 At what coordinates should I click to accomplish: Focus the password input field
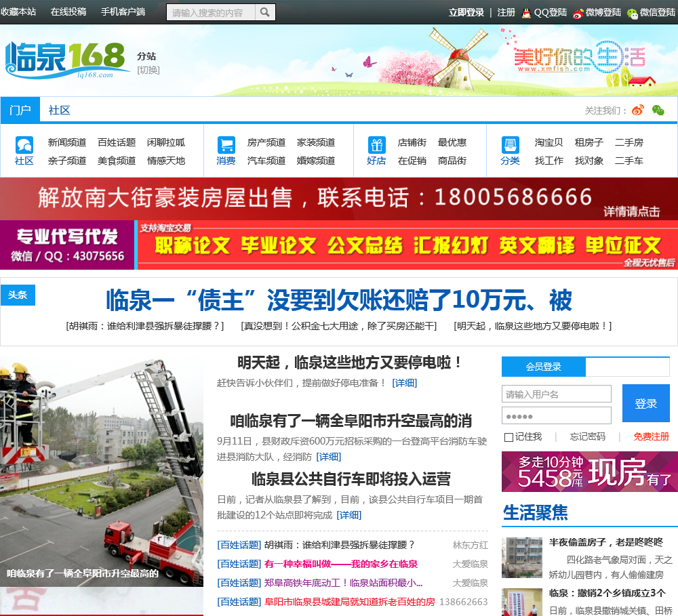557,415
